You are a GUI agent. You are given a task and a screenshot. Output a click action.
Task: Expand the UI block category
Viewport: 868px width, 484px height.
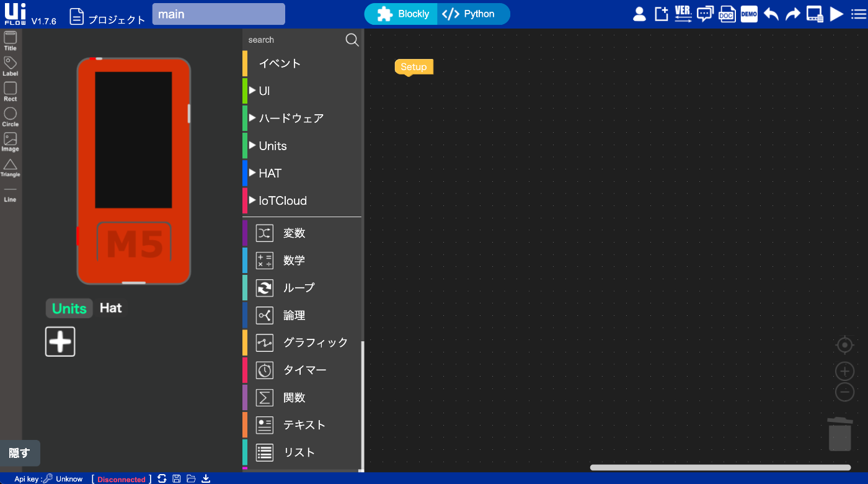pos(301,91)
